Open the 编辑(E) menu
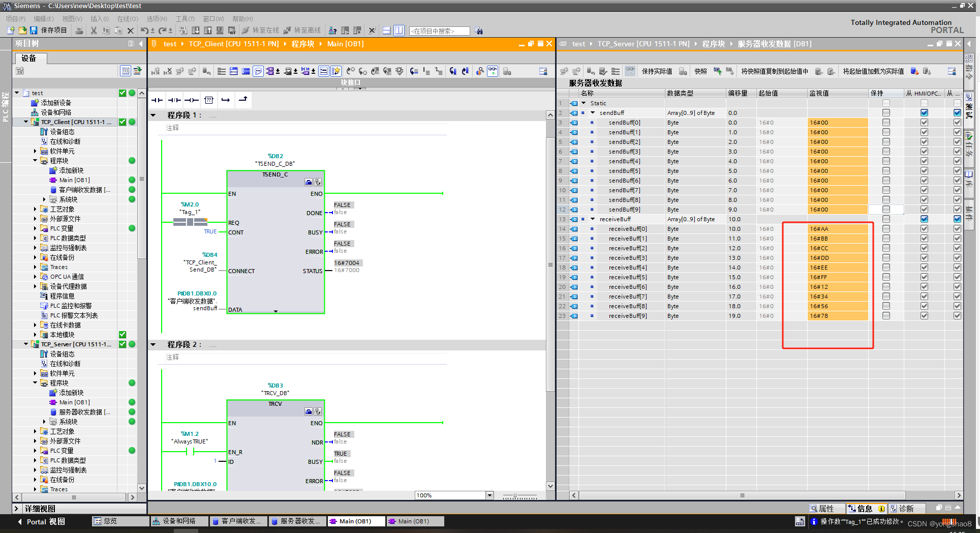Image resolution: width=980 pixels, height=533 pixels. pyautogui.click(x=44, y=19)
